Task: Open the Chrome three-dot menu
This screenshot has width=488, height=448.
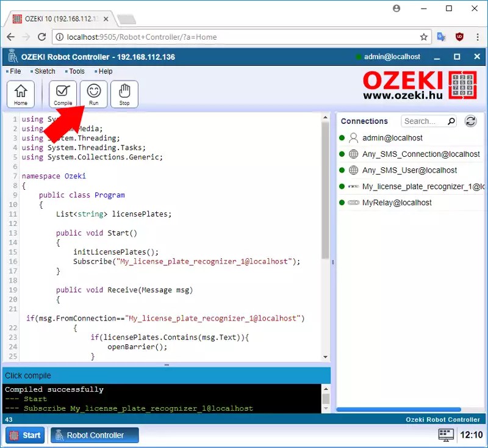Action: (478, 37)
